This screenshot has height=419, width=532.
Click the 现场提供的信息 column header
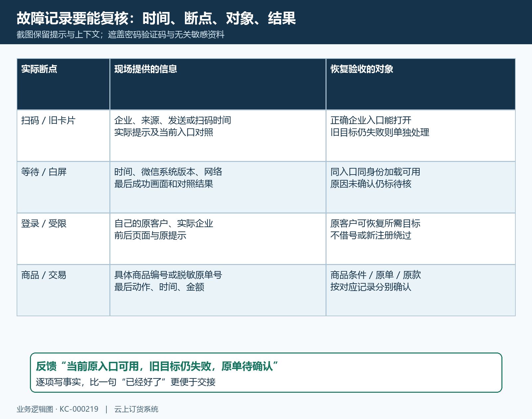coord(218,84)
